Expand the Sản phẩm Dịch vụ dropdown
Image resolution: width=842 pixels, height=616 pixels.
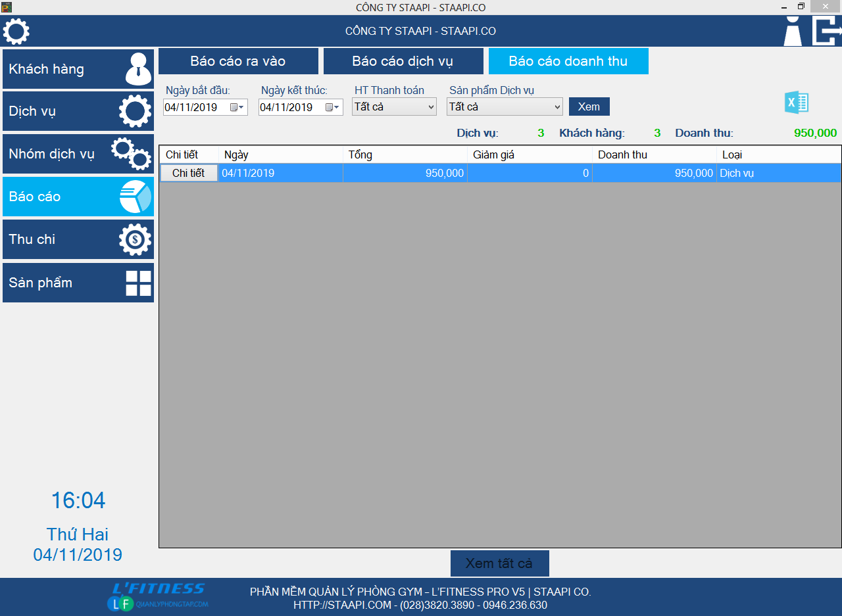click(557, 107)
